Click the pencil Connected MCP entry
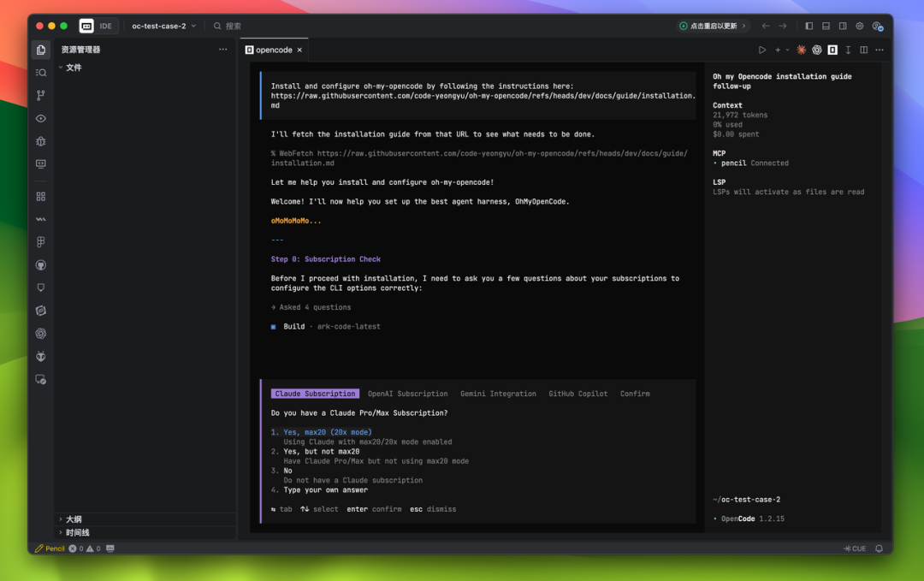924x581 pixels. (751, 163)
